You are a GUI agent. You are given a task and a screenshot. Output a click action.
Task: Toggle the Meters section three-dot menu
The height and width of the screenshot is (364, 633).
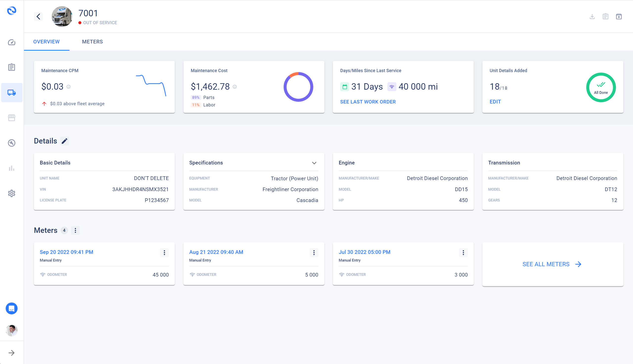click(x=75, y=230)
